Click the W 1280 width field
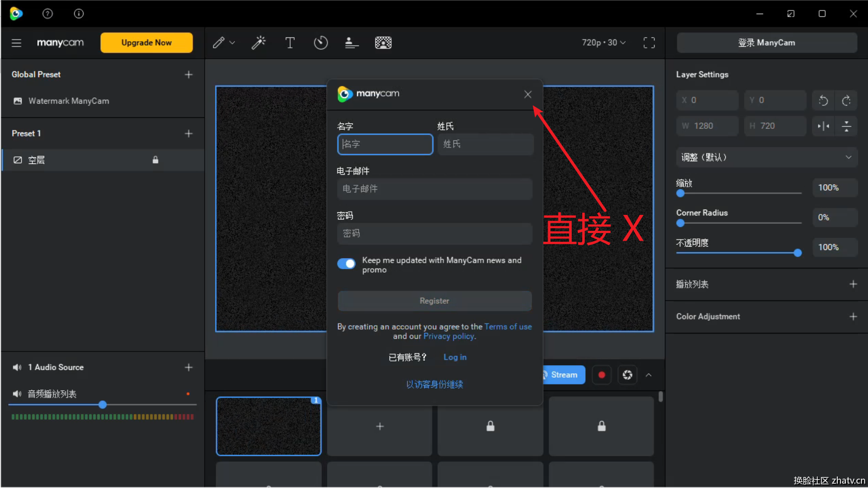868x488 pixels. point(707,126)
